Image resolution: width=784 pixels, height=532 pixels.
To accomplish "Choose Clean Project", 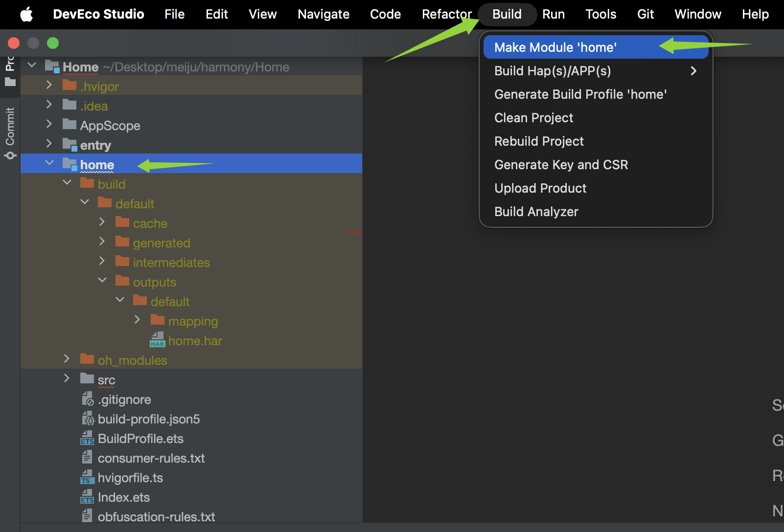I will [x=596, y=118].
